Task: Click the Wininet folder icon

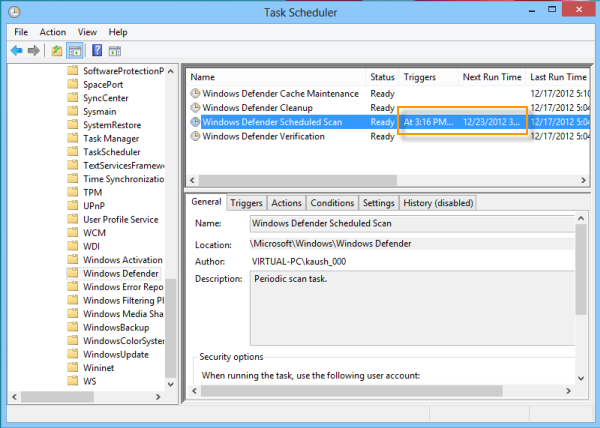Action: click(73, 368)
